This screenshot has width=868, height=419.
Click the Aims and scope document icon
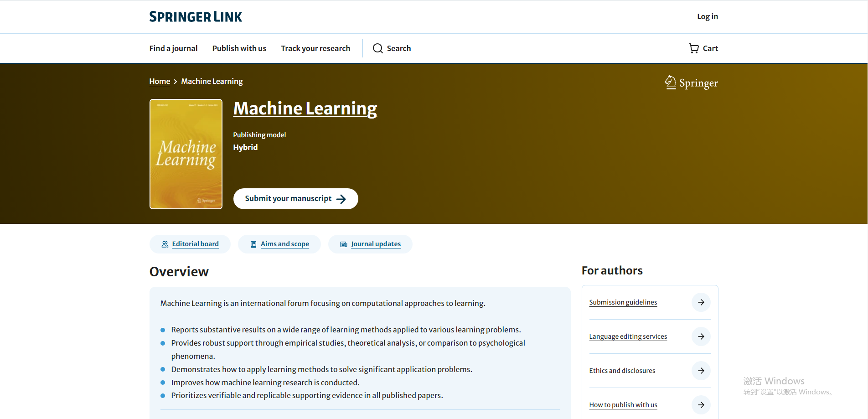(x=253, y=244)
